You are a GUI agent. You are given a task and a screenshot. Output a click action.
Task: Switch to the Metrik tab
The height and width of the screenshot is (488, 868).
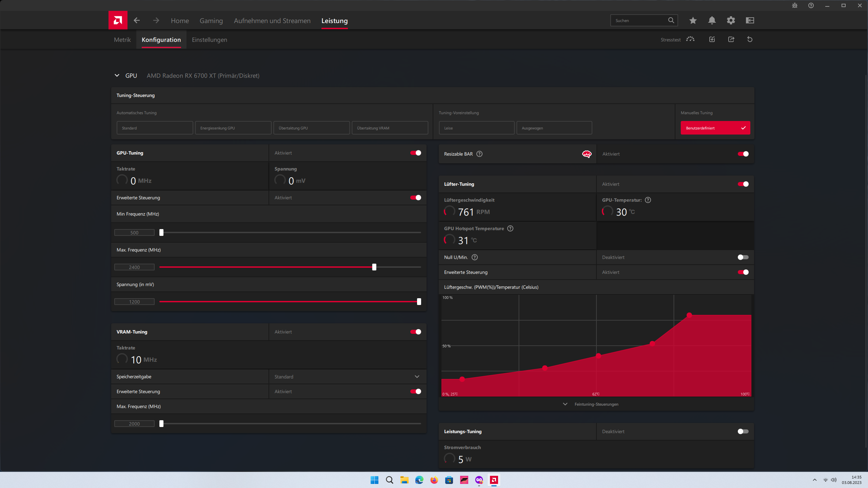click(122, 39)
